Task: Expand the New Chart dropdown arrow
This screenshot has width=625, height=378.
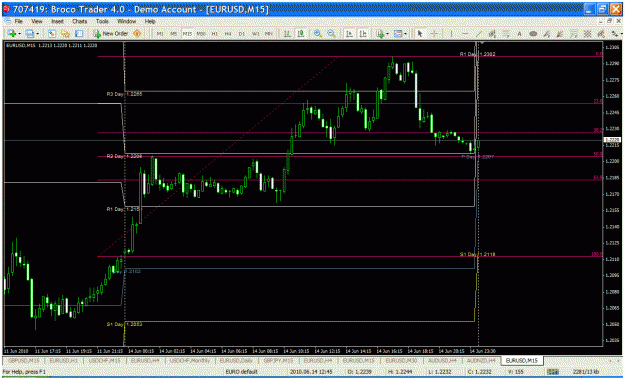Action: click(19, 34)
